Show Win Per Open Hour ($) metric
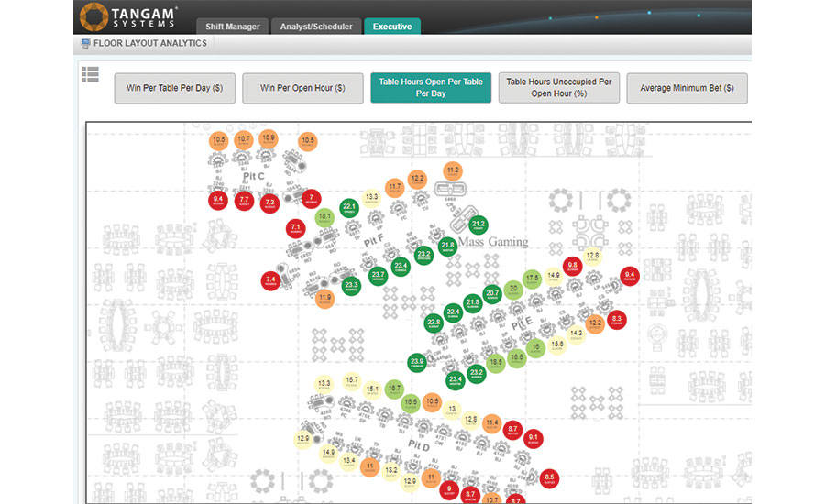The width and height of the screenshot is (825, 504). click(302, 88)
